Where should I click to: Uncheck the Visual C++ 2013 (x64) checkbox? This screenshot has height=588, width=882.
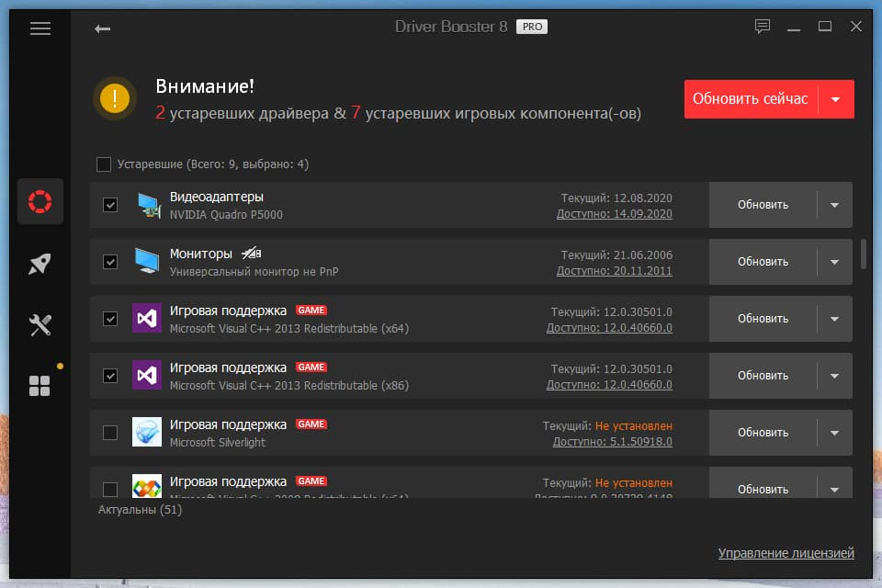[x=110, y=319]
